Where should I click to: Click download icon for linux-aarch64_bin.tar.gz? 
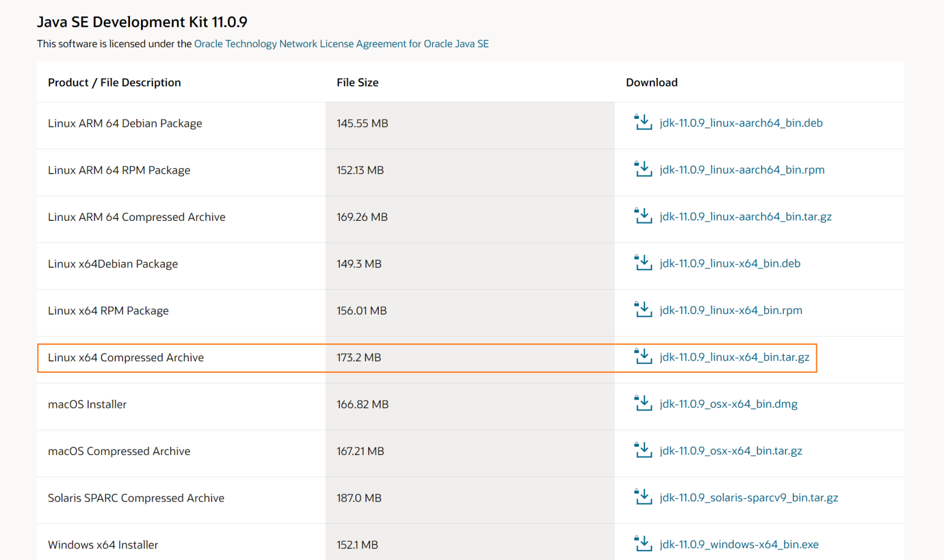coord(643,216)
